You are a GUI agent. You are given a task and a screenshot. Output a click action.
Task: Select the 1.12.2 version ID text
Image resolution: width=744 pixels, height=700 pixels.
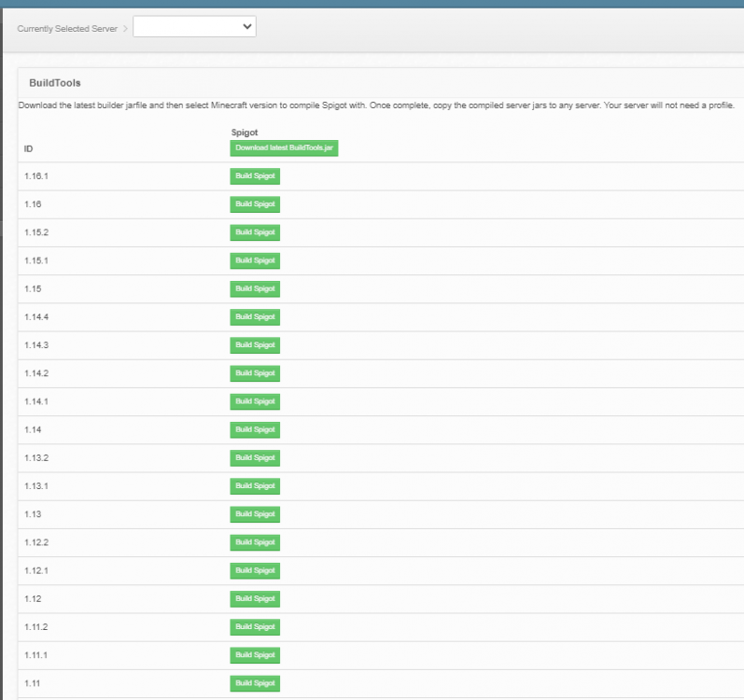[x=36, y=542]
